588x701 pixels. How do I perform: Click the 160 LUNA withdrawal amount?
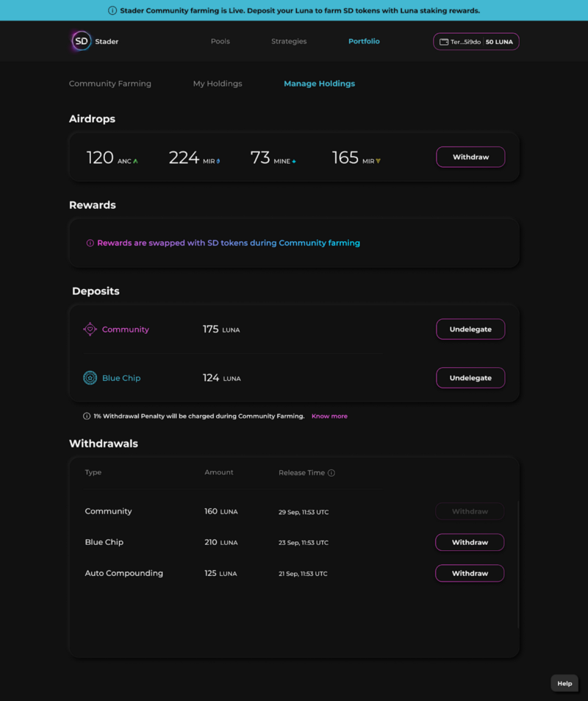tap(221, 511)
